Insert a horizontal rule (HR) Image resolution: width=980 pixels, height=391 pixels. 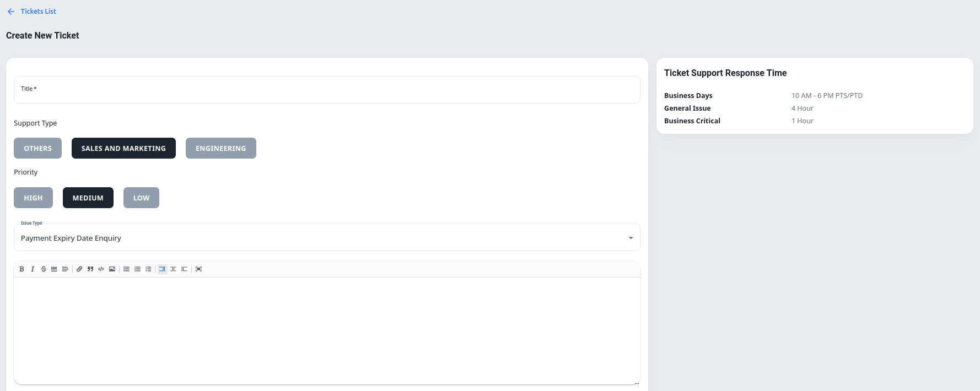[x=54, y=269]
